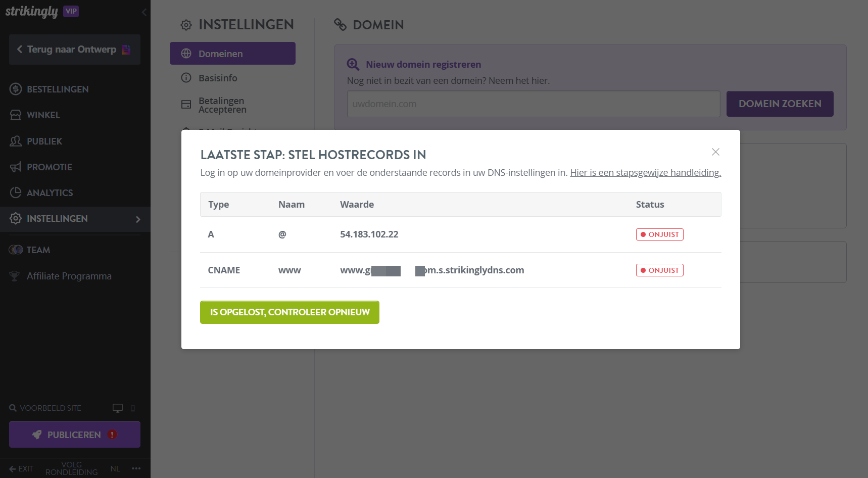Click the Publiceren button
Screen dimensions: 868x478
(75, 435)
